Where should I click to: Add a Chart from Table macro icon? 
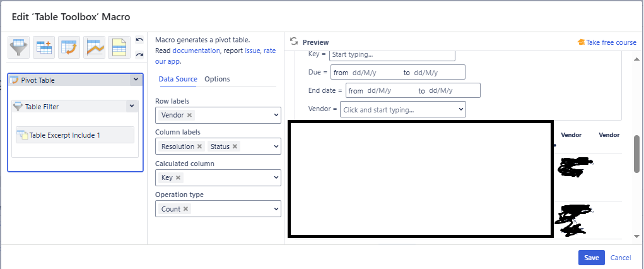click(x=94, y=47)
